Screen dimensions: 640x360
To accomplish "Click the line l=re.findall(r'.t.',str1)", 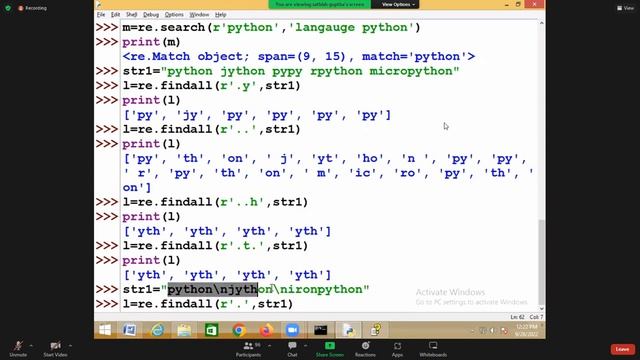I will point(215,246).
